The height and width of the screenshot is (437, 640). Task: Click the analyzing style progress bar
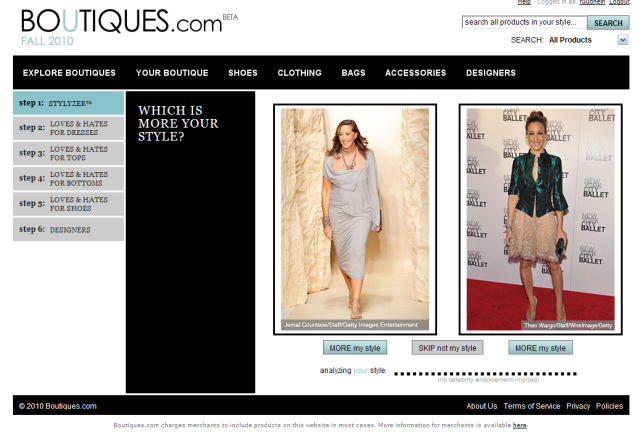click(485, 373)
